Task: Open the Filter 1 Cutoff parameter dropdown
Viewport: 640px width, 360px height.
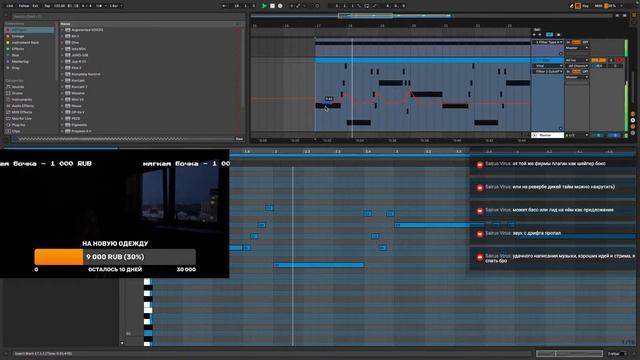Action: tap(548, 71)
